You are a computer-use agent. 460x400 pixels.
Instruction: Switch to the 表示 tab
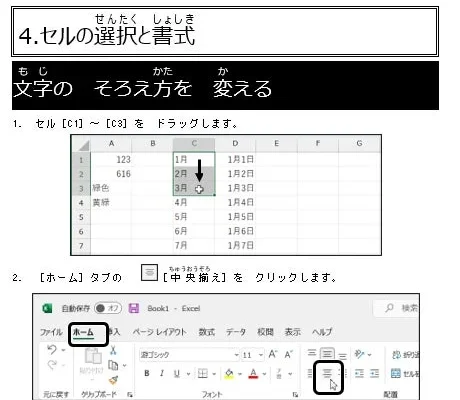[293, 332]
